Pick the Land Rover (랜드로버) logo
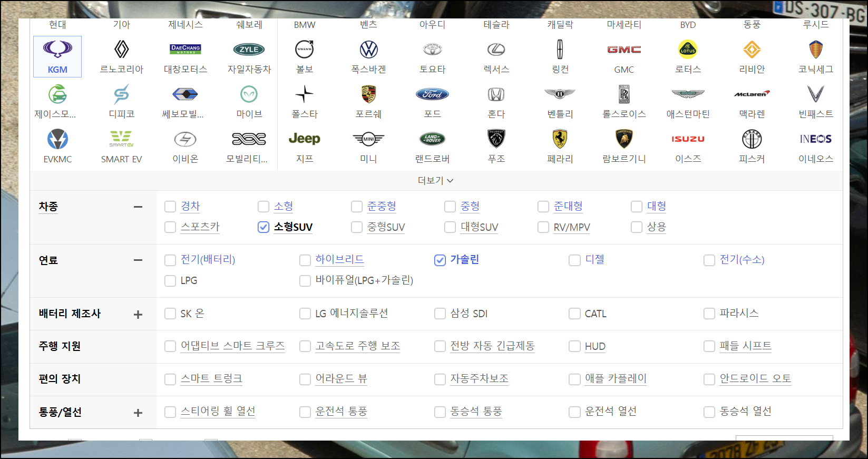The height and width of the screenshot is (459, 868). click(433, 139)
